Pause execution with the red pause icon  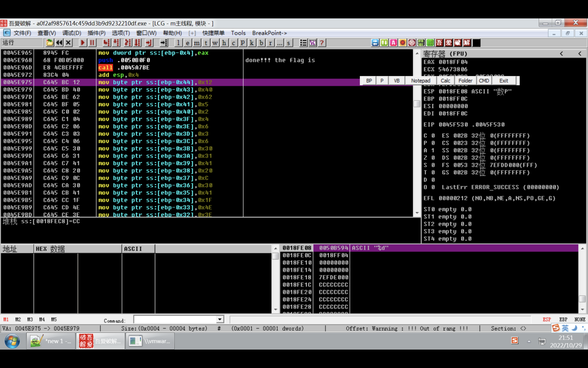tap(92, 43)
